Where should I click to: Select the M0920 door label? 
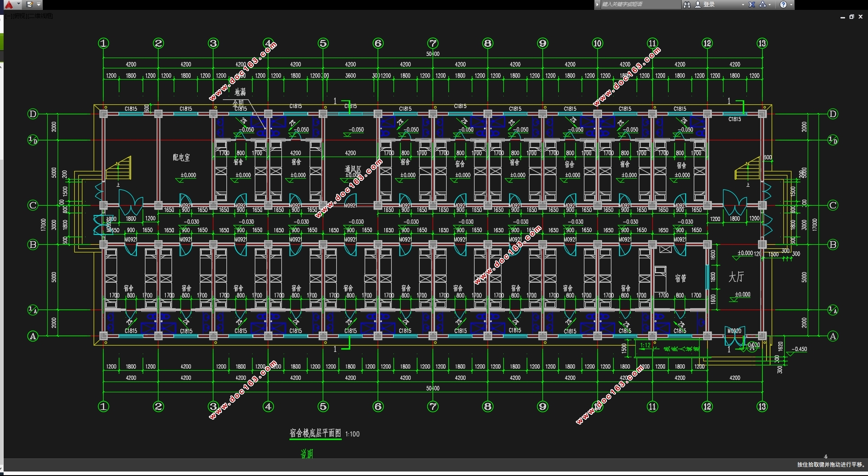734,331
